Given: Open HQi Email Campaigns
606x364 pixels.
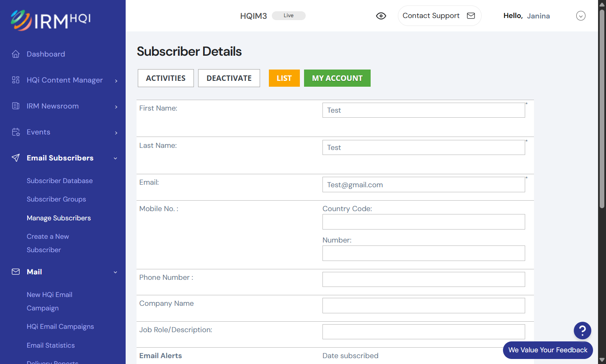Looking at the screenshot, I should pos(60,326).
